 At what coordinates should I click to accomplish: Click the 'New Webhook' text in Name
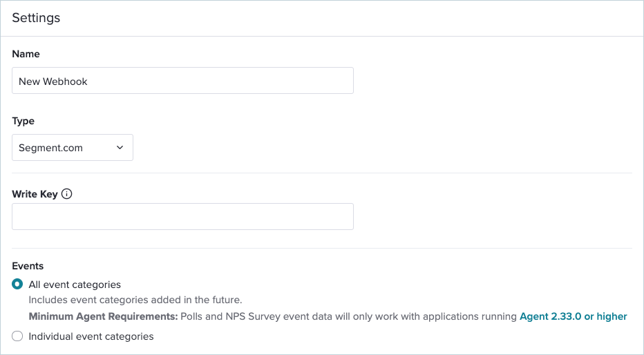(x=53, y=81)
